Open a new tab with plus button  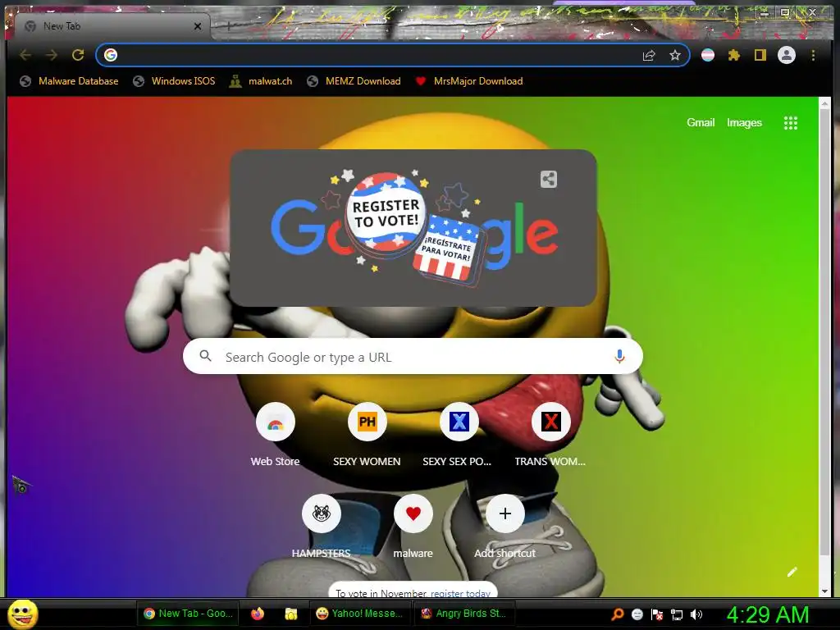point(228,25)
